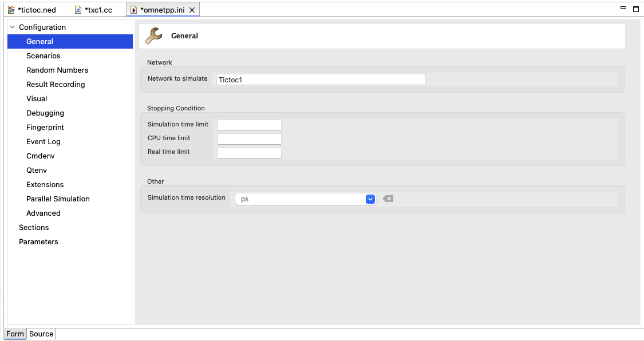Minimize the editor pane
This screenshot has height=341, width=644.
[623, 8]
